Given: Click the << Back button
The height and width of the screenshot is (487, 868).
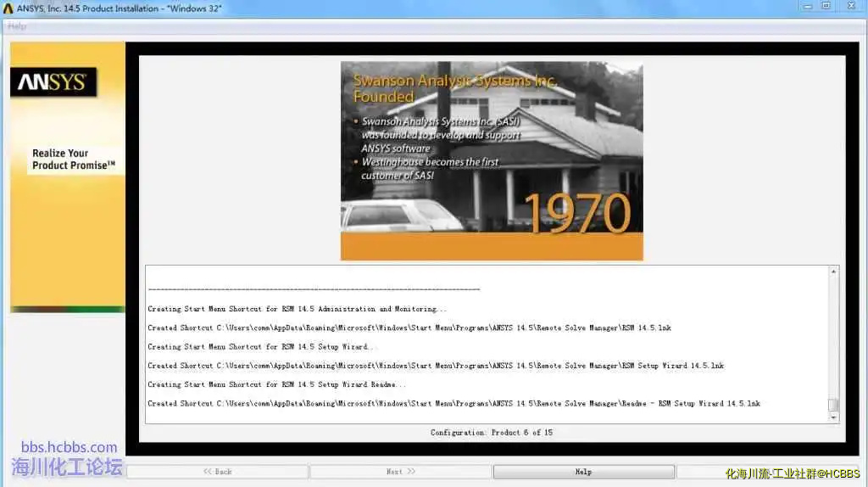Looking at the screenshot, I should (x=218, y=472).
